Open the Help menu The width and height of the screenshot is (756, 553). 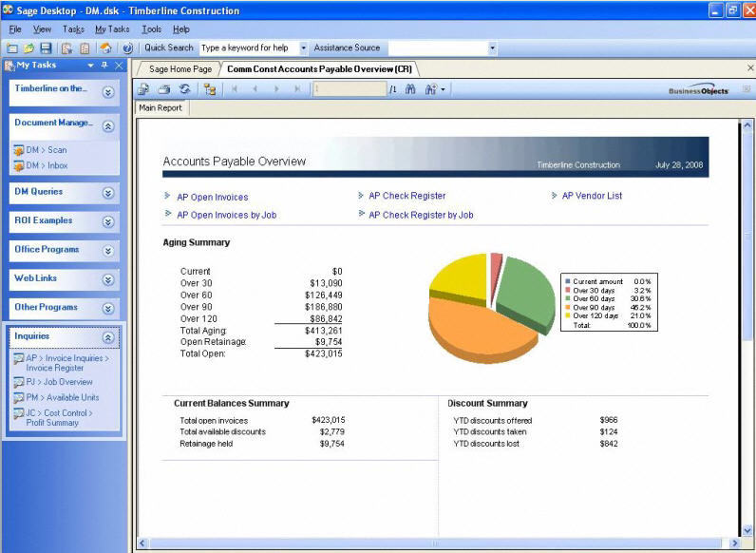pos(181,29)
